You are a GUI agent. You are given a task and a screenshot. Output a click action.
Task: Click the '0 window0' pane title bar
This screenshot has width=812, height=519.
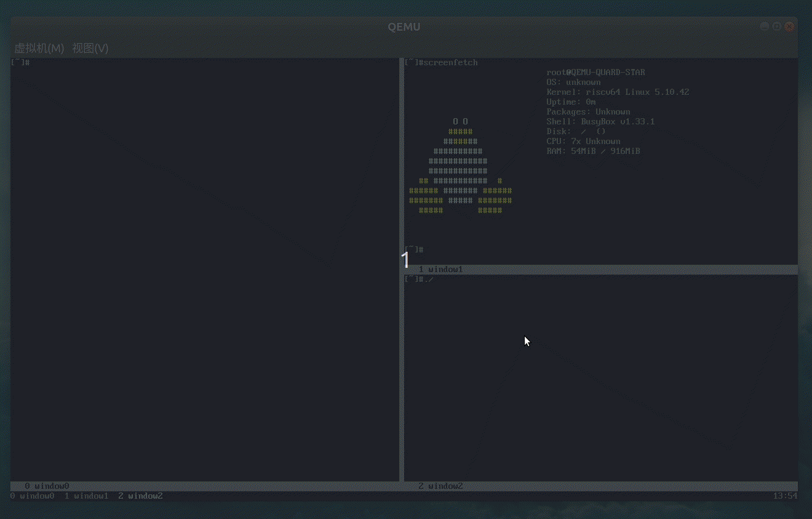point(205,486)
